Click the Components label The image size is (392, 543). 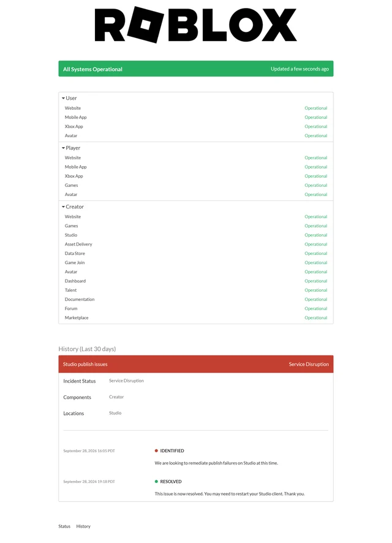tap(77, 397)
